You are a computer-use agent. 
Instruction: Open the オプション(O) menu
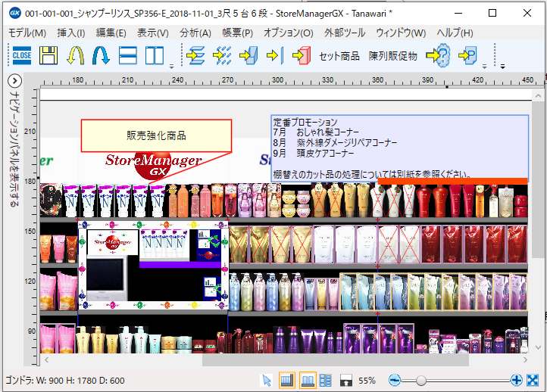[x=288, y=33]
